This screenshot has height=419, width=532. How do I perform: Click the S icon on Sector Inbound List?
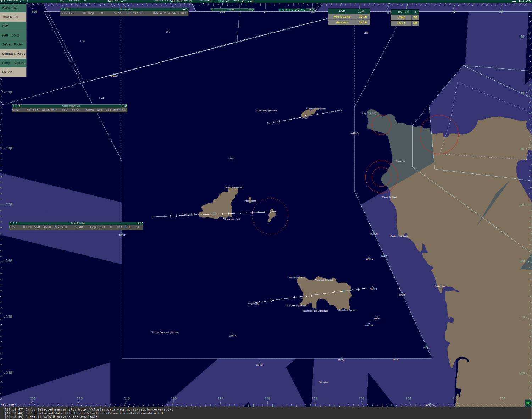coord(20,106)
